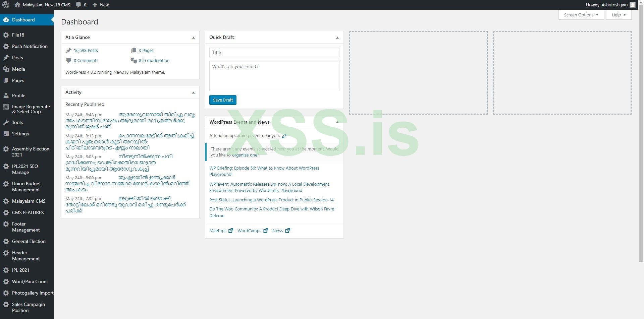Collapse the At a Glance panel
The image size is (644, 319).
[194, 38]
